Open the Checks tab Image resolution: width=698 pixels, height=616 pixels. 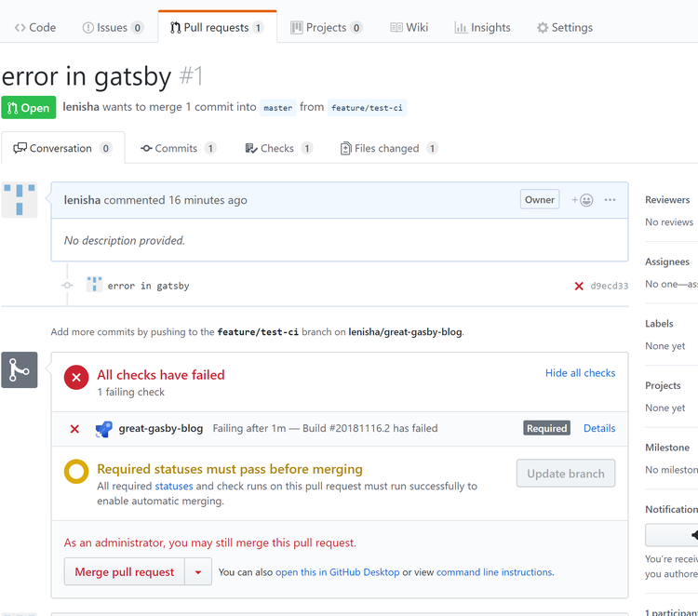click(278, 148)
